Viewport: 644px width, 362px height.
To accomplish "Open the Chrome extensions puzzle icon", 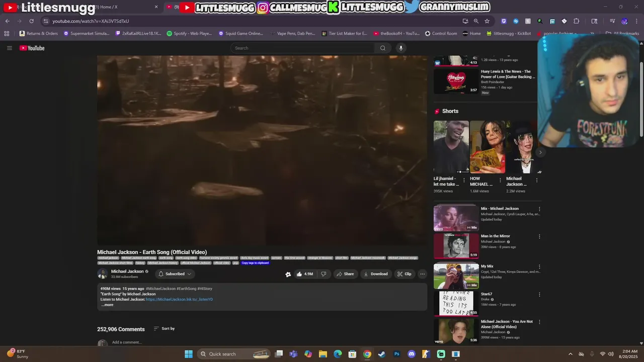I will pos(577,21).
